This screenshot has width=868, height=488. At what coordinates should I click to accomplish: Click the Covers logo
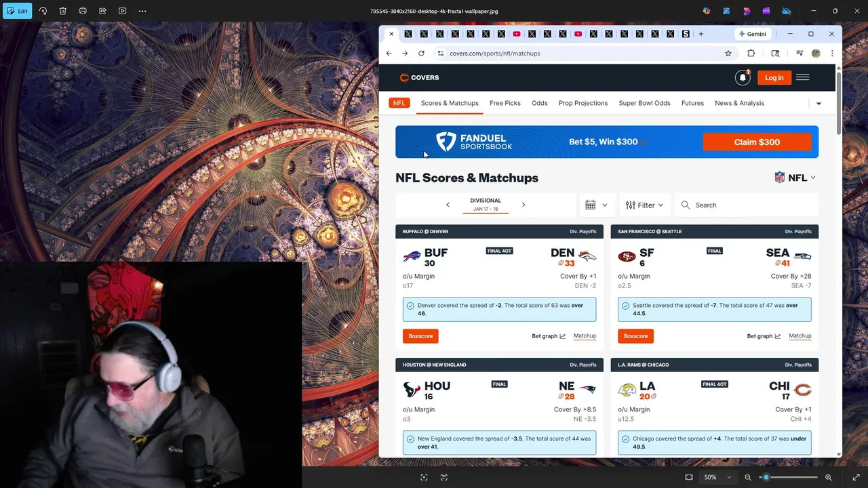tap(419, 77)
